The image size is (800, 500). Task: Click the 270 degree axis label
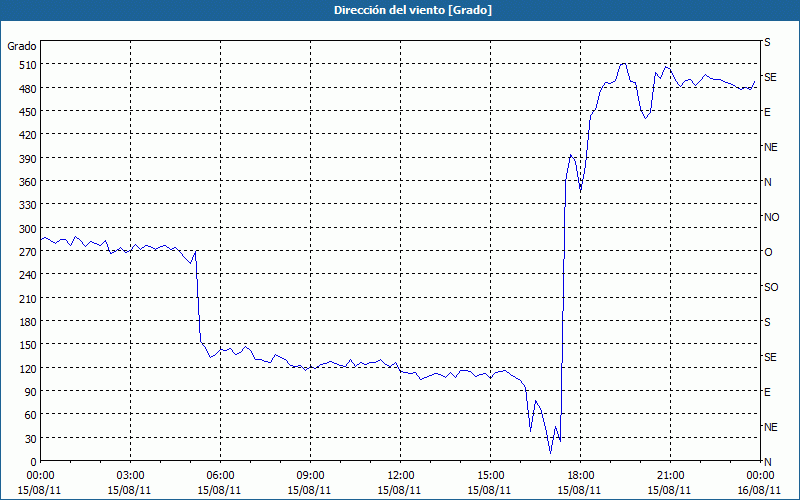(x=29, y=252)
